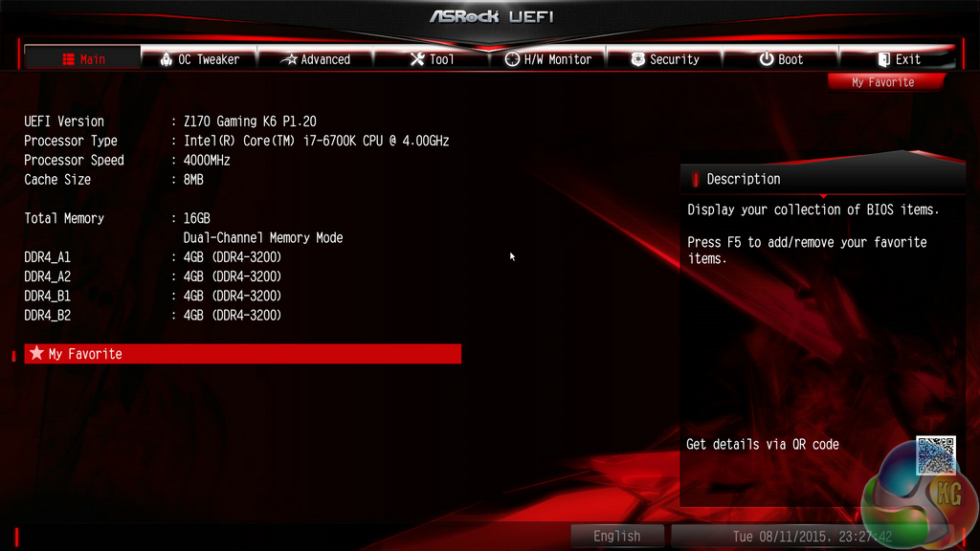Click the QR code for details
Image resolution: width=980 pixels, height=551 pixels.
pyautogui.click(x=936, y=454)
